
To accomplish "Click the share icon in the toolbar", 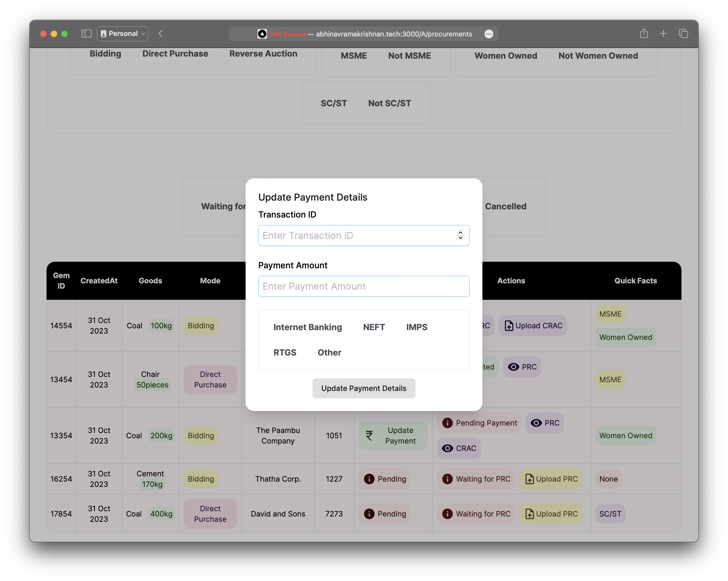I will point(644,33).
